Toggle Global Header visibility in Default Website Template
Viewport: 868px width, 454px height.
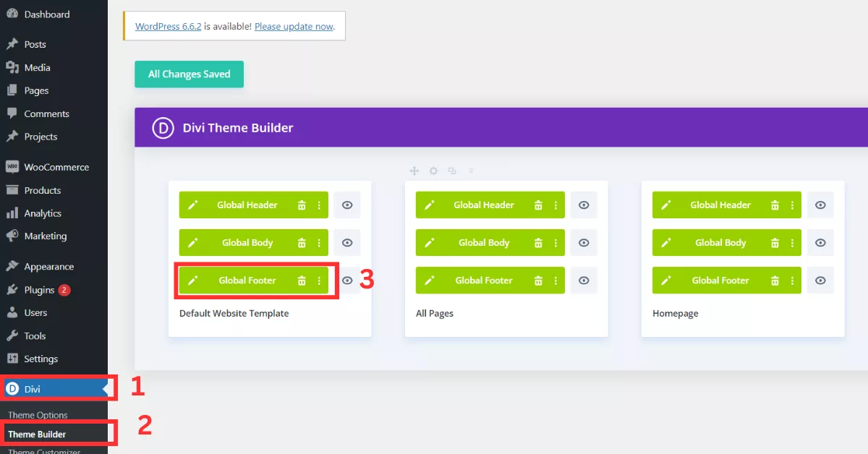347,205
